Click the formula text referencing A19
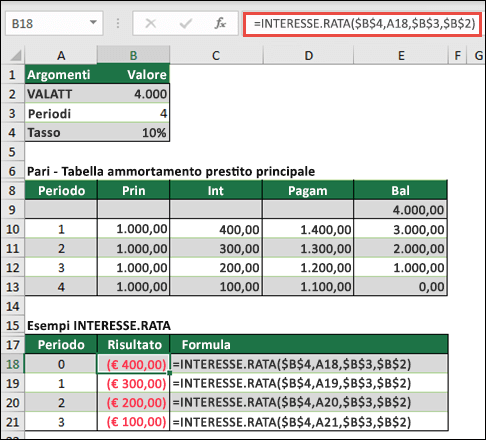 (292, 383)
